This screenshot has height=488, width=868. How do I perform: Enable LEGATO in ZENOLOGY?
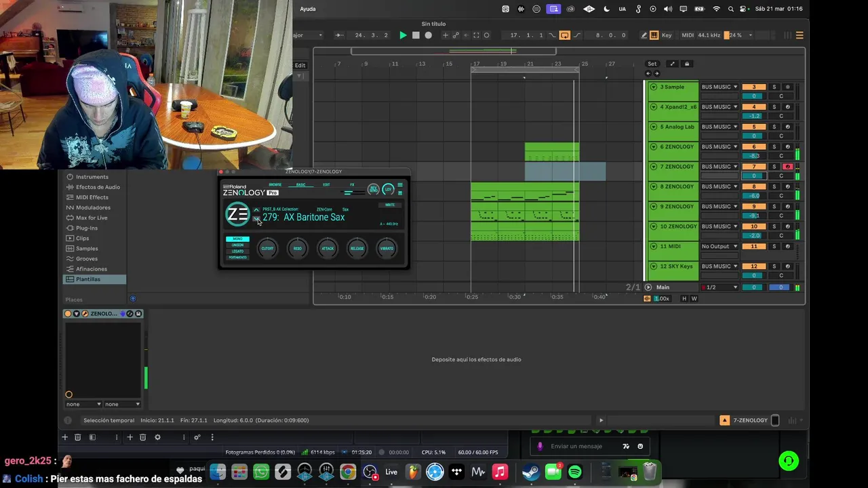pos(237,251)
